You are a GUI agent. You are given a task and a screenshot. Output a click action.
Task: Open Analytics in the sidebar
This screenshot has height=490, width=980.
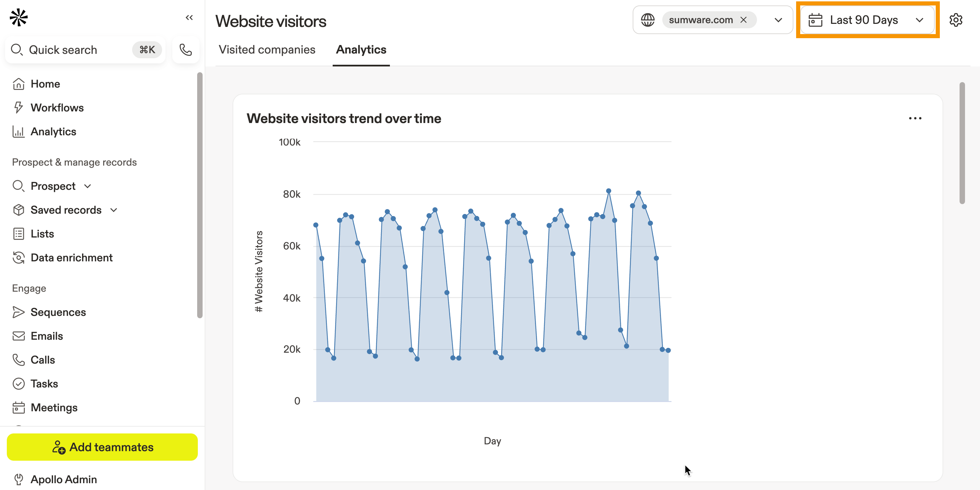(x=53, y=131)
